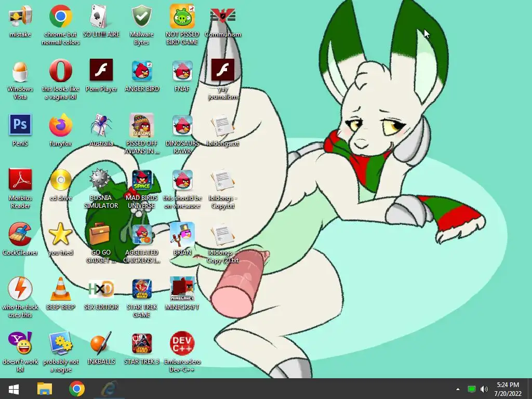Screen dimensions: 532x399
Task: Open the 'BRIAN' pink bird icon
Action: coord(182,234)
